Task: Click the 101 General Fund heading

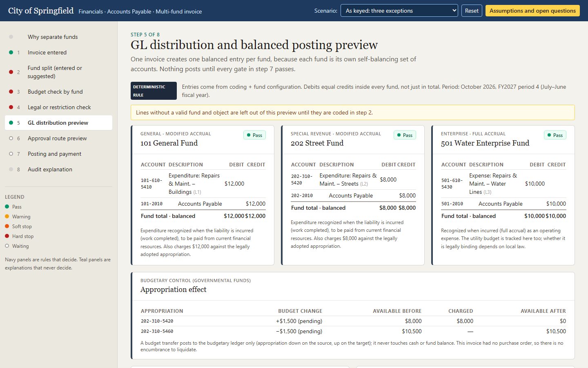Action: [169, 143]
